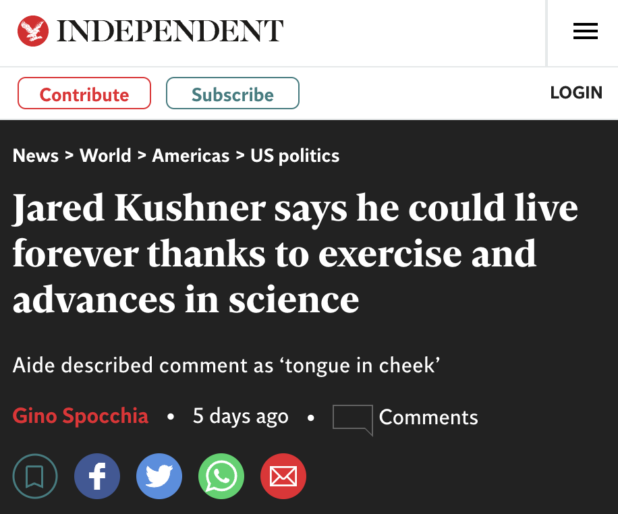
Task: Go to News breadcrumb
Action: pyautogui.click(x=35, y=156)
